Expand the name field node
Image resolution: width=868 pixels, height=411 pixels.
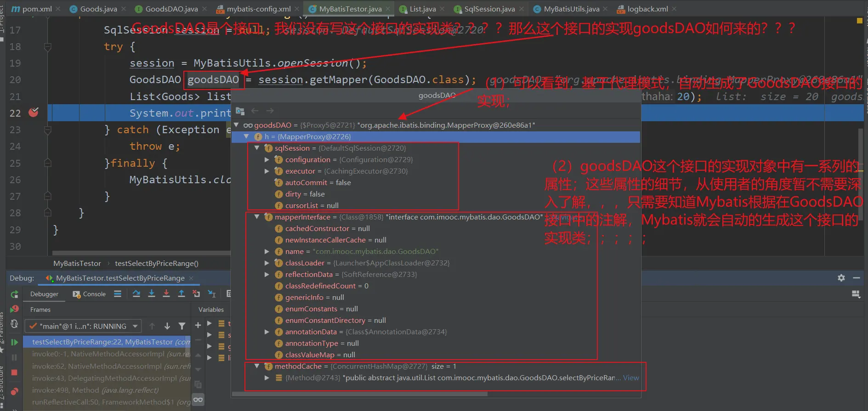coord(267,251)
